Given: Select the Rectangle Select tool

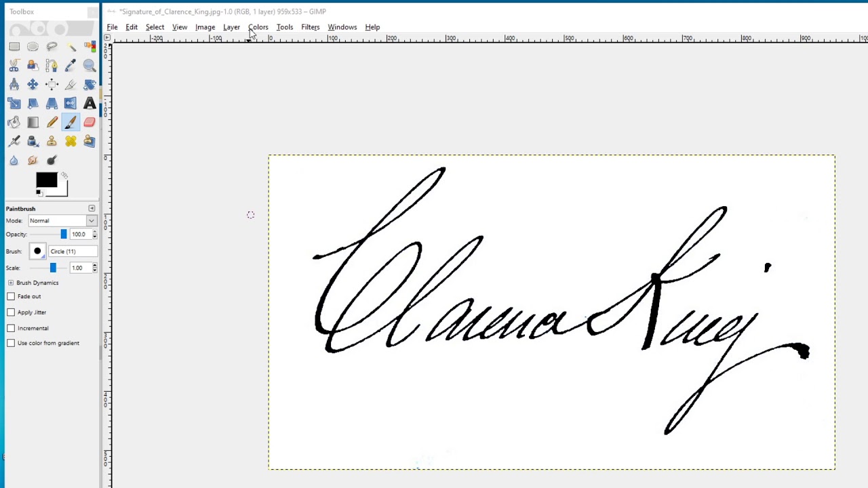Looking at the screenshot, I should pos(14,47).
